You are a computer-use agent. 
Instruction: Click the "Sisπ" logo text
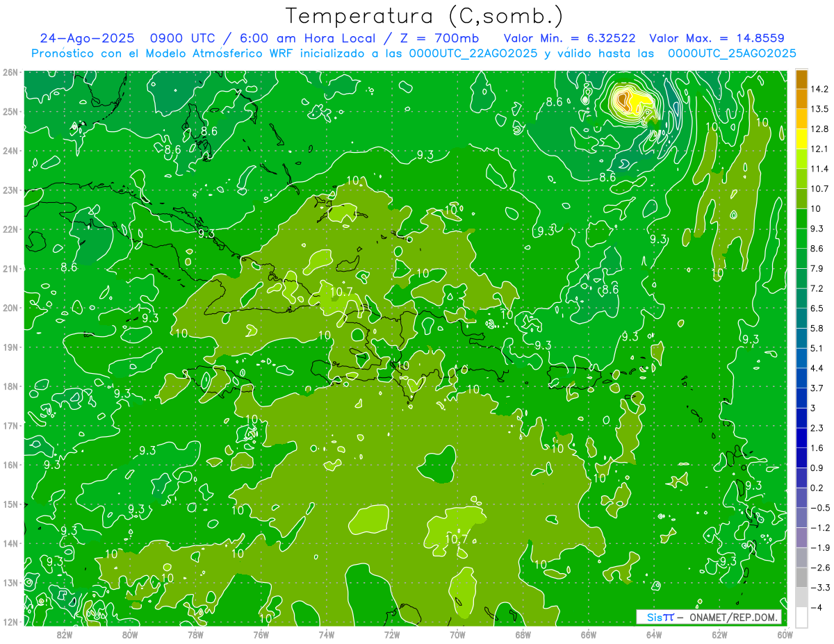(x=660, y=617)
